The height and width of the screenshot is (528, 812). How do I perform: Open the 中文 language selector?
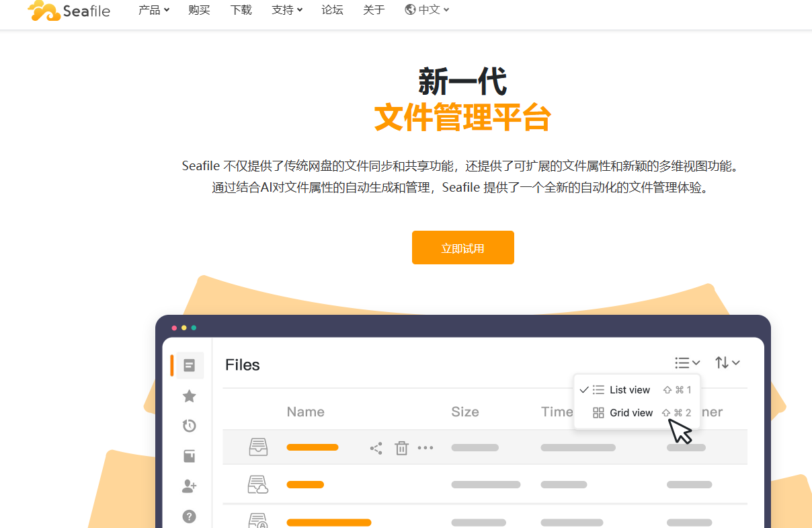427,9
